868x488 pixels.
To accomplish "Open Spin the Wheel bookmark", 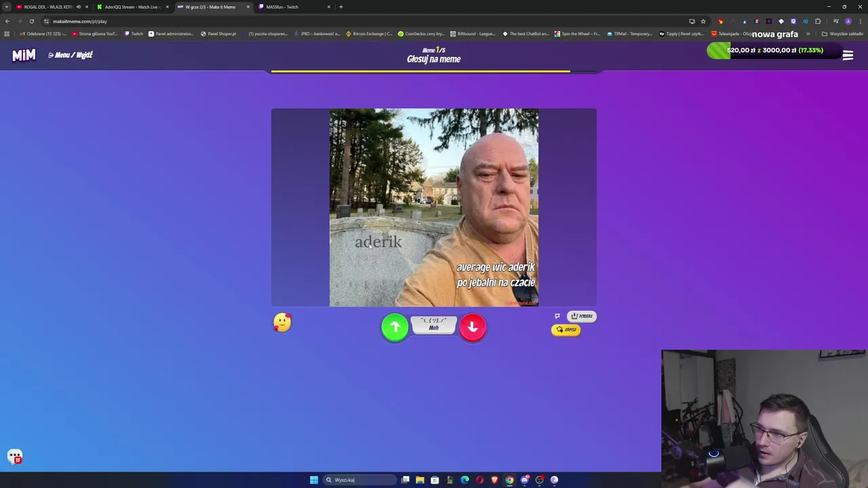I will pos(577,34).
